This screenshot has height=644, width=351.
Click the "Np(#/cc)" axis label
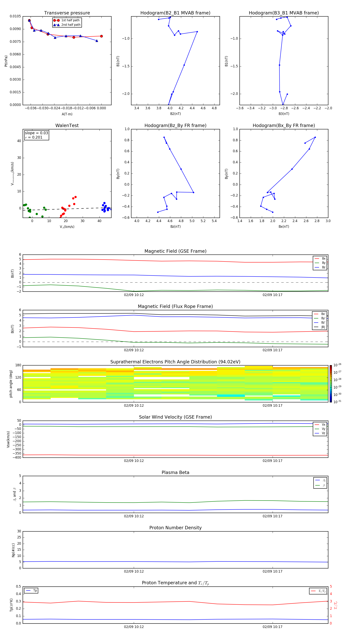click(13, 550)
